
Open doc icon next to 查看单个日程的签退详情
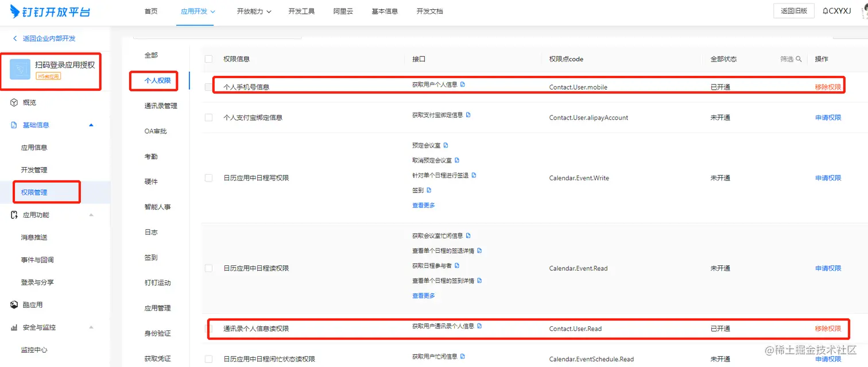(x=479, y=251)
